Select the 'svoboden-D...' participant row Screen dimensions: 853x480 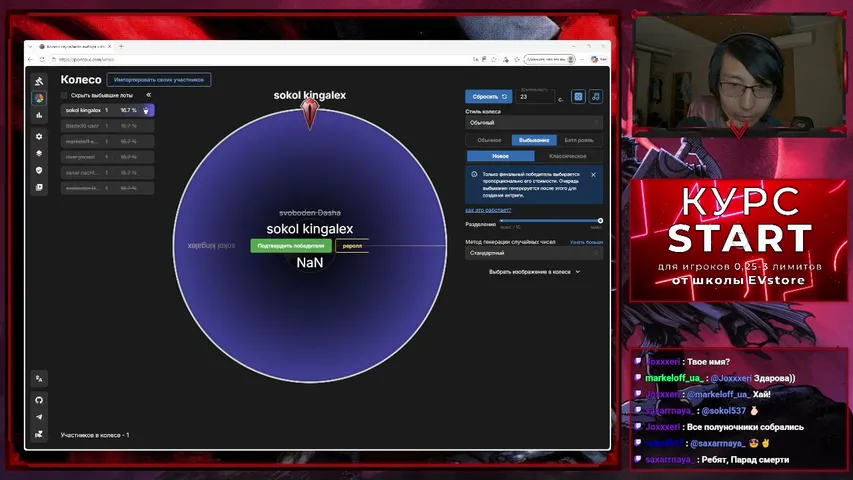[x=107, y=188]
